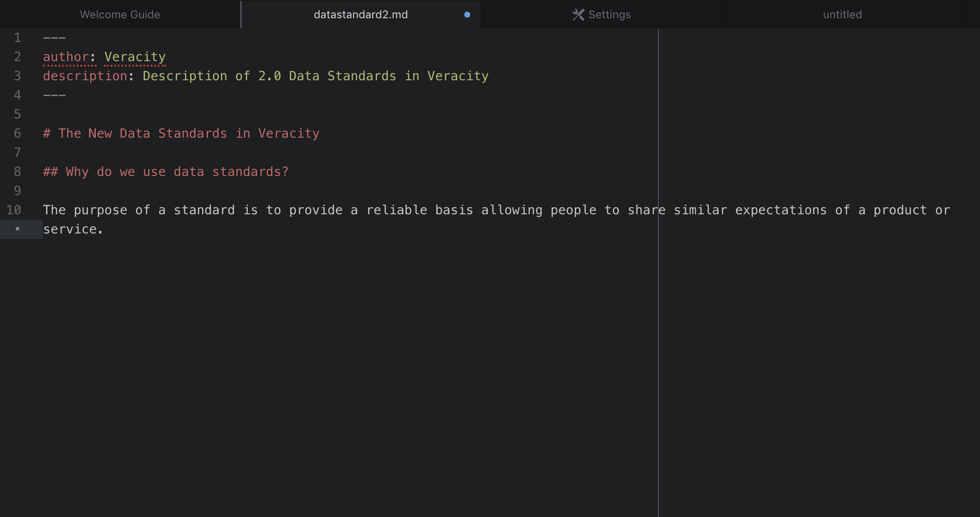Click the modified-file dot on datastandard2.md tab
The height and width of the screenshot is (517, 980).
[x=467, y=15]
